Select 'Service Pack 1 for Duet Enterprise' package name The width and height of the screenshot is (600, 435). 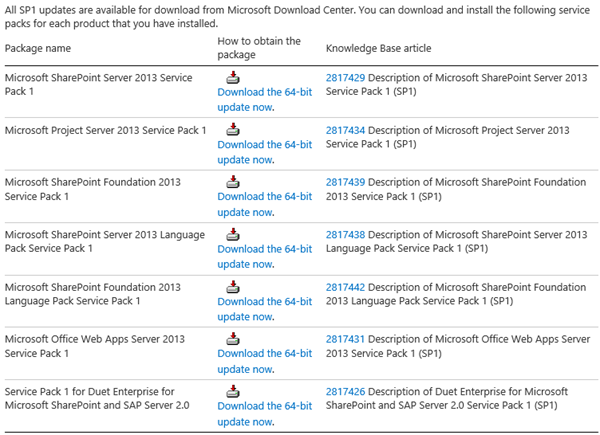[x=97, y=398]
